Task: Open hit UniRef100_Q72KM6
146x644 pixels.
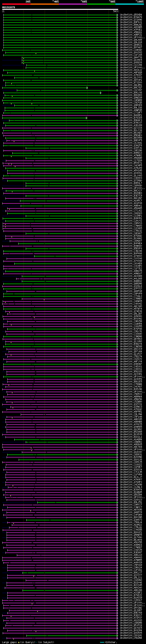Action: click(x=131, y=20)
